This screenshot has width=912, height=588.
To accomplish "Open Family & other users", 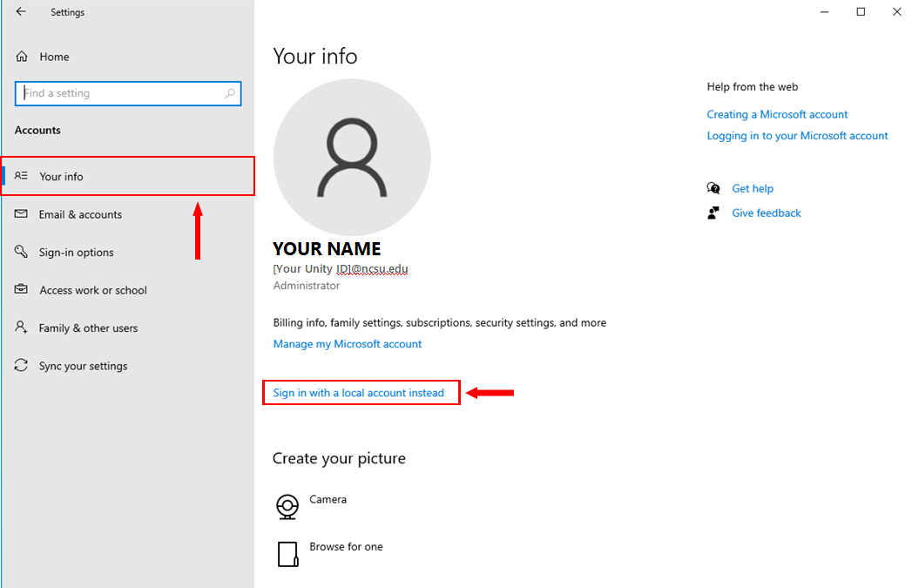I will point(88,328).
